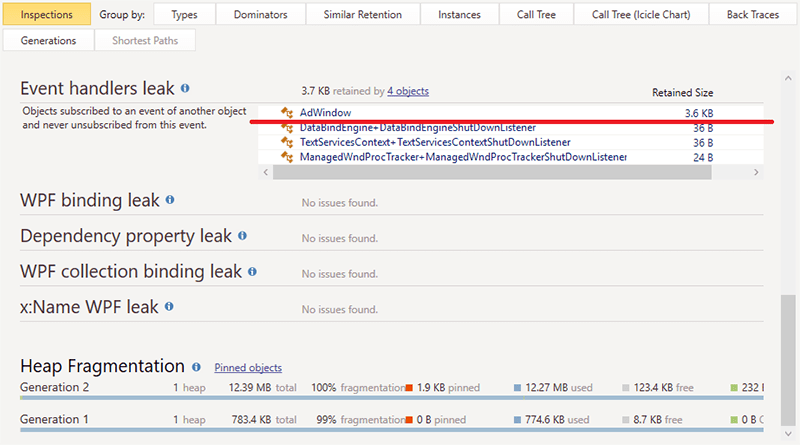The image size is (800, 445).
Task: Select the ManagedWndProcTracker ShutDownListener entry
Action: click(462, 157)
